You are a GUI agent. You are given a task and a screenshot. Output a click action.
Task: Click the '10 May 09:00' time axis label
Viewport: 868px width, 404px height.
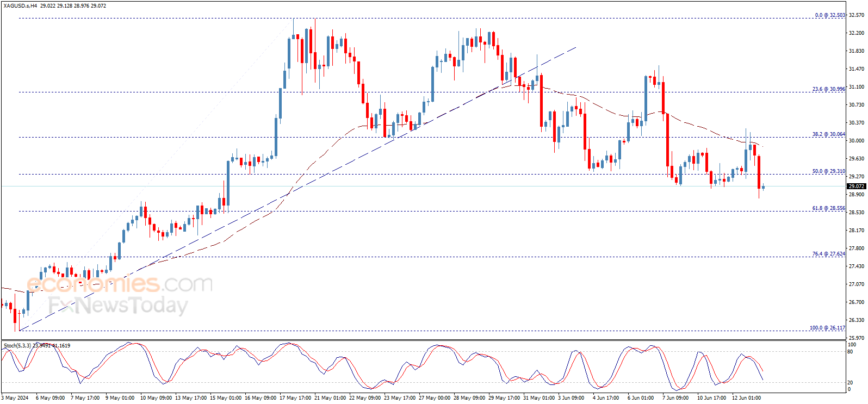click(156, 398)
